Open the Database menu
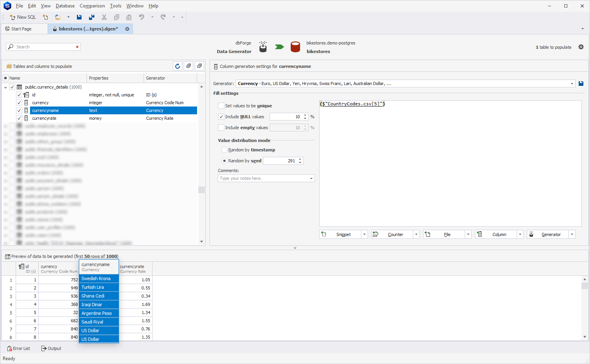This screenshot has width=590, height=364. coord(65,6)
